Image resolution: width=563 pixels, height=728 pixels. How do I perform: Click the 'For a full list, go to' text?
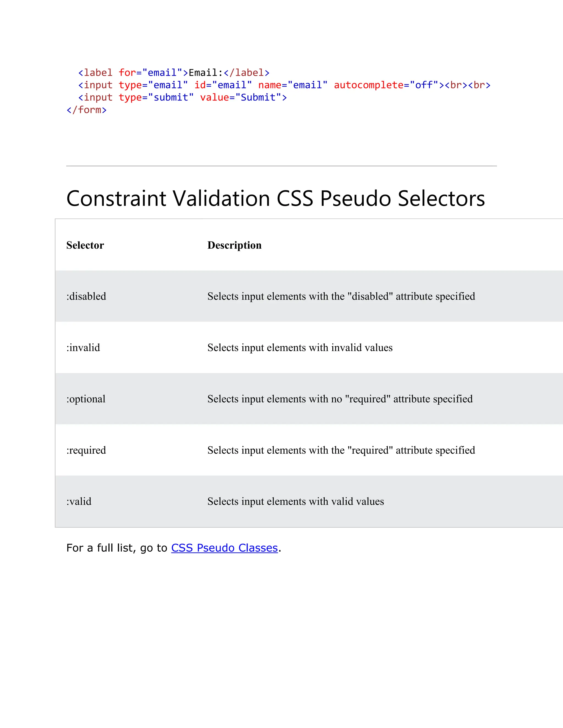[117, 548]
